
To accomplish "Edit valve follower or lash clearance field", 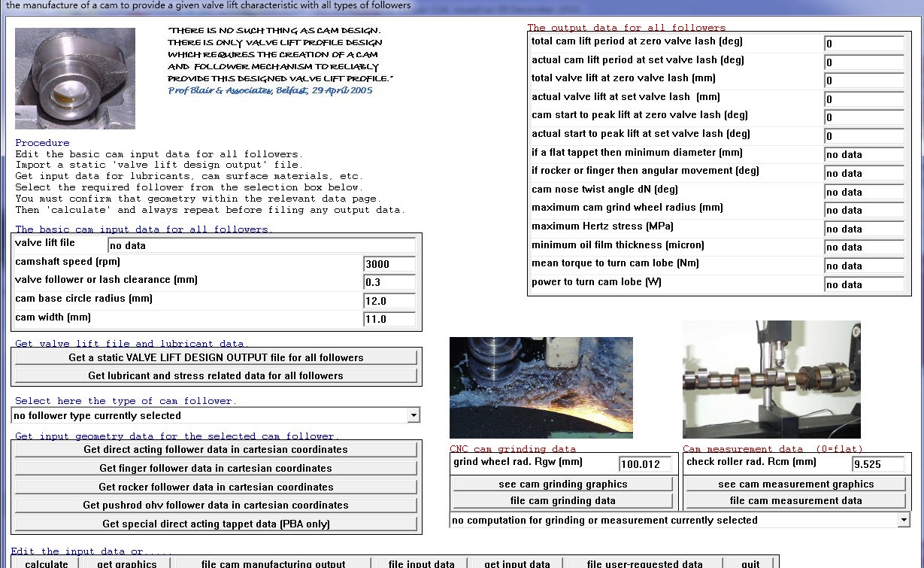I will (x=389, y=282).
